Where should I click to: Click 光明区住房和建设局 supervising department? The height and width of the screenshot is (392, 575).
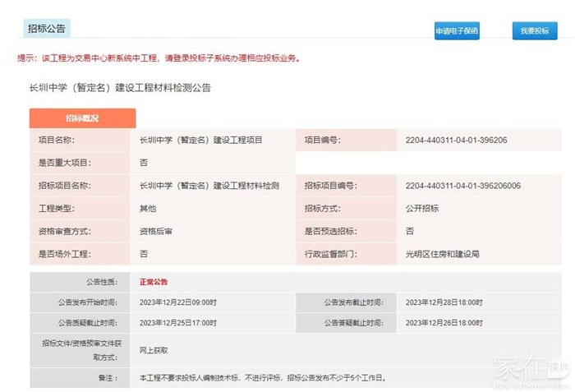[x=442, y=255]
